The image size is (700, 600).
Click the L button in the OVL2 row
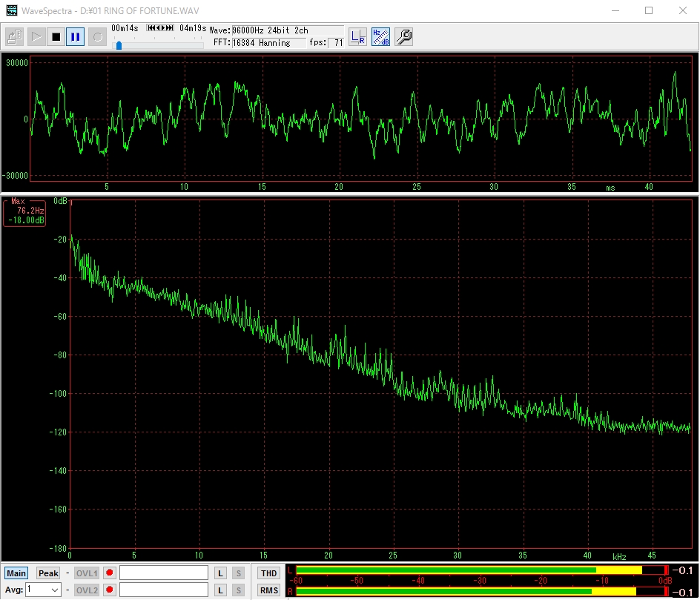220,590
